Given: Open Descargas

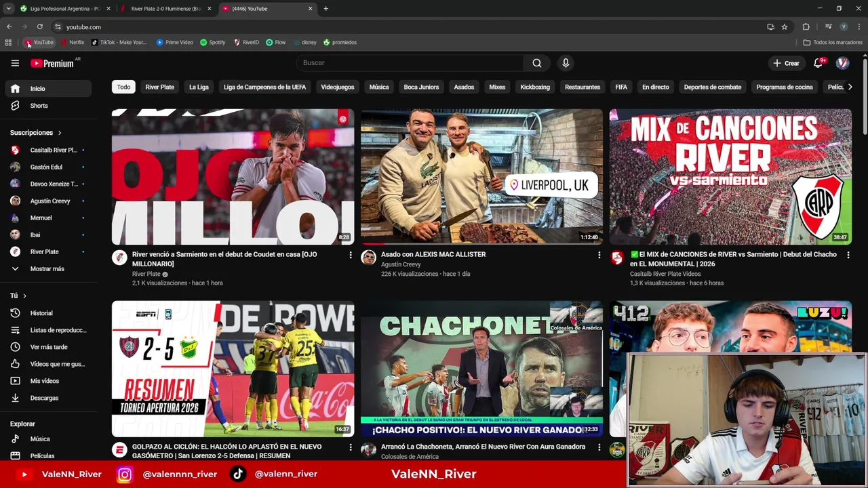Looking at the screenshot, I should [x=49, y=398].
